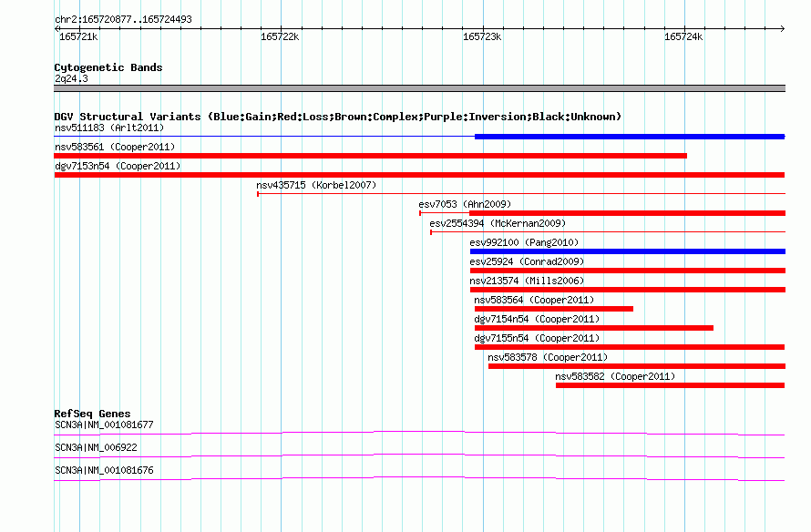Screen dimensions: 811x532
Task: Click the right arrow end of the ruler
Action: point(783,28)
